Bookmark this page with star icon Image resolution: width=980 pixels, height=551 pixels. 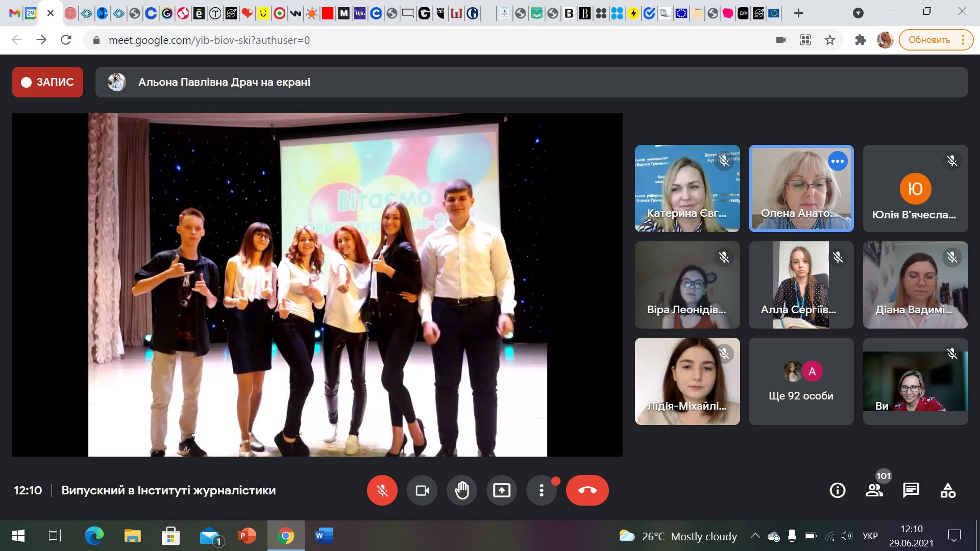830,40
